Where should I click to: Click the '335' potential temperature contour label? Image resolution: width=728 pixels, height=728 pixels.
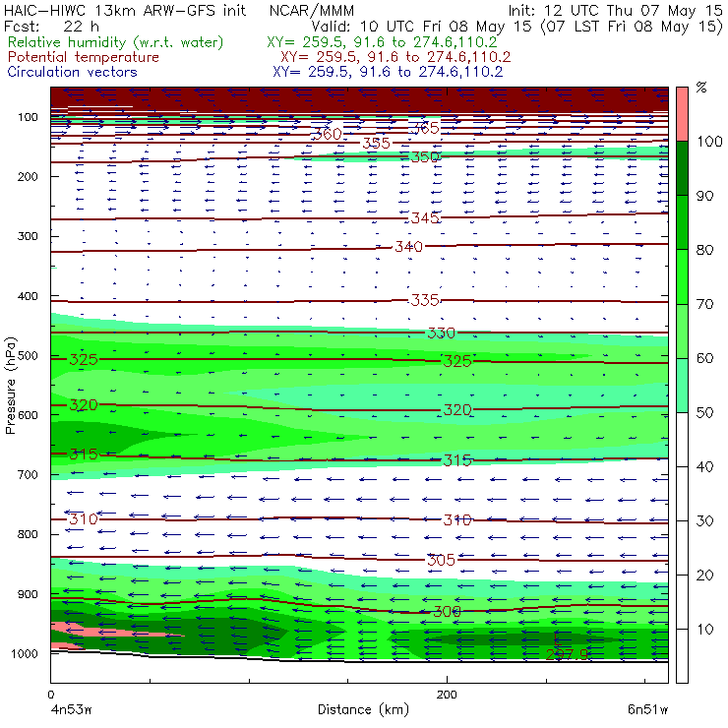425,300
